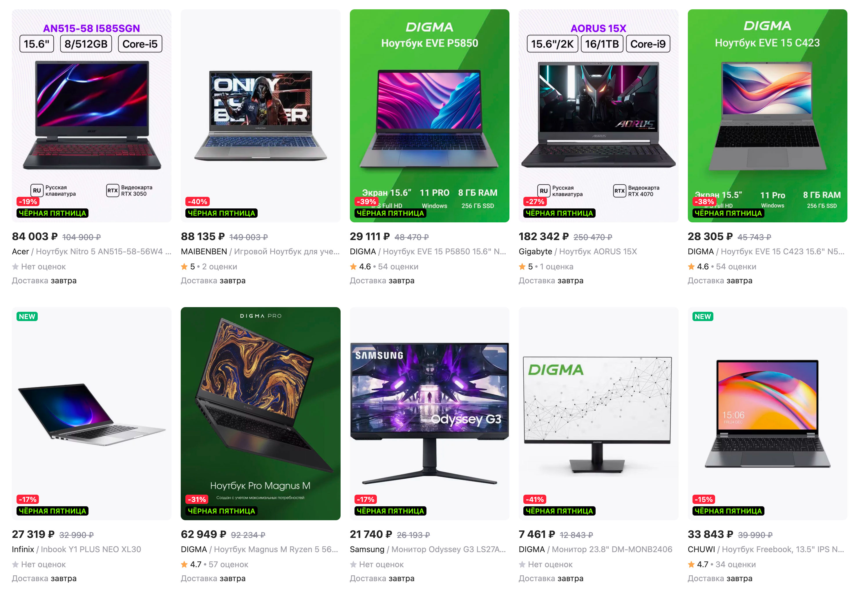Click the NEW badge on the CHUWI Freebook

click(x=702, y=317)
